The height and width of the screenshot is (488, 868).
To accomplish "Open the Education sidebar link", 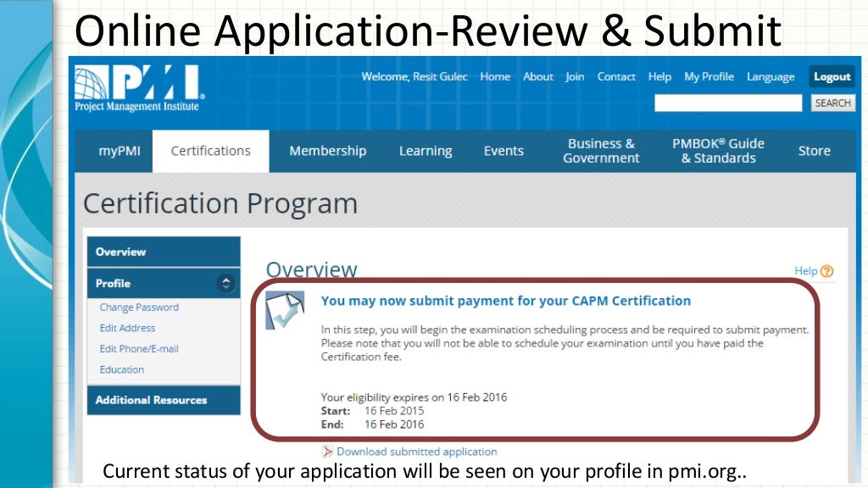I will tap(122, 369).
